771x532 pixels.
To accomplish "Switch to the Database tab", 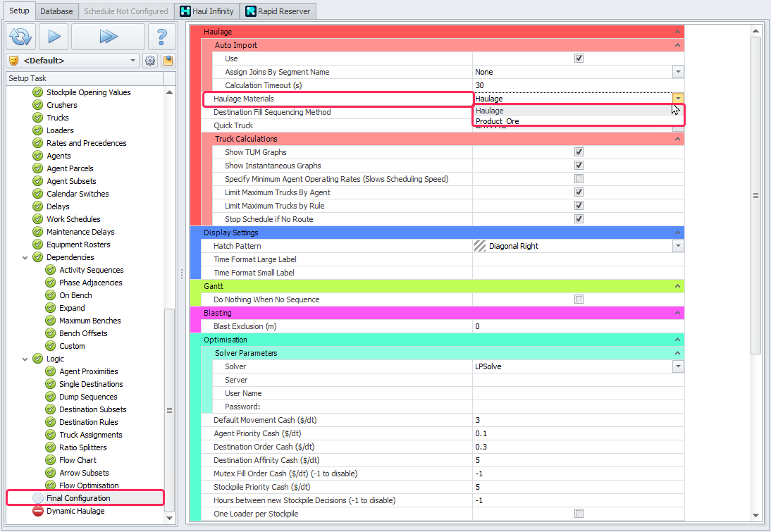I will point(56,11).
